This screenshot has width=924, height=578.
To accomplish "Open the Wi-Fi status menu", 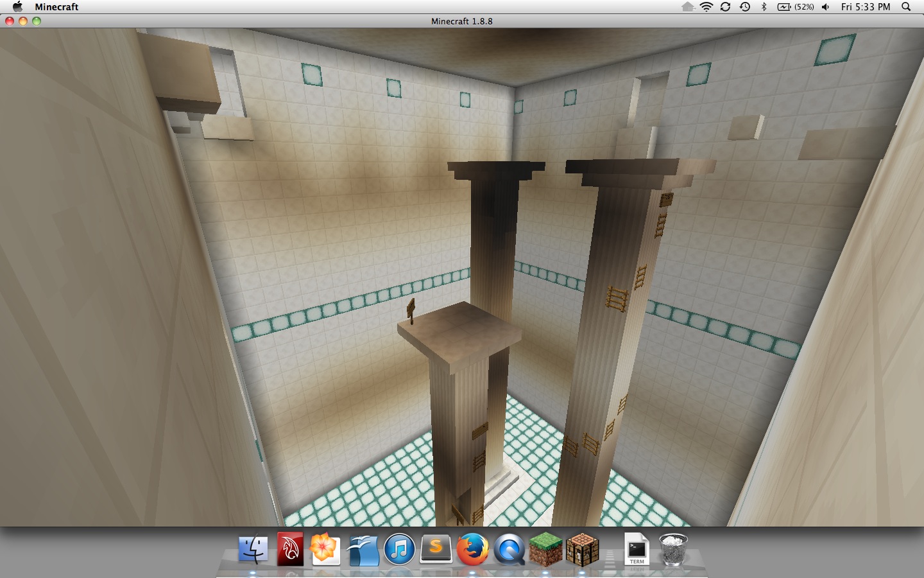I will click(x=706, y=6).
